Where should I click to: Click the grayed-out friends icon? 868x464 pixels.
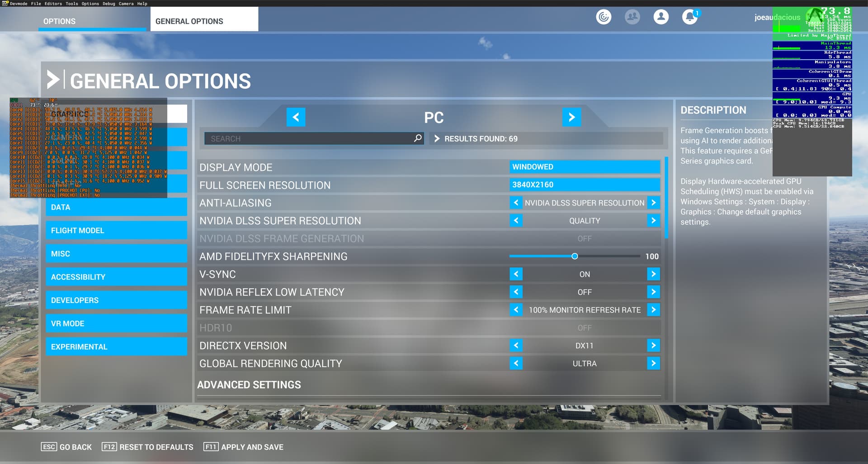click(x=632, y=17)
